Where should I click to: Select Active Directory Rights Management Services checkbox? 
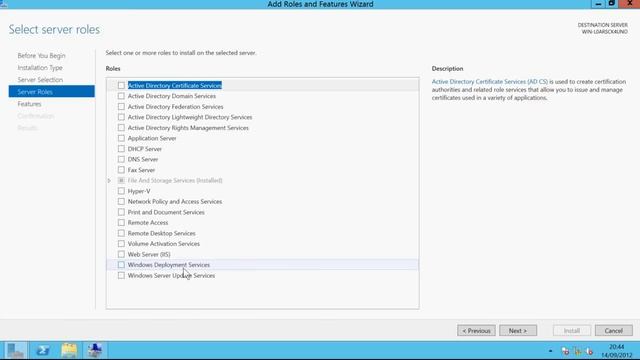[x=121, y=128]
